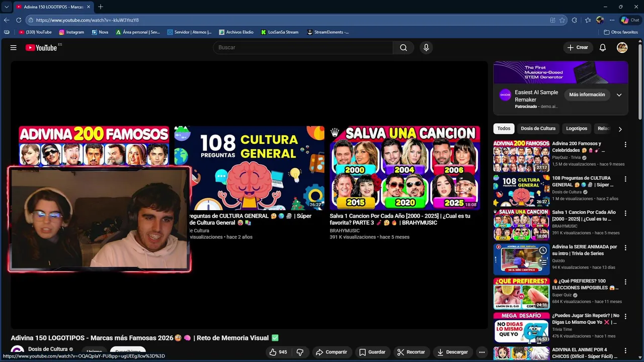The image size is (644, 362).
Task: Reload the page in browser toolbar
Action: pyautogui.click(x=19, y=20)
